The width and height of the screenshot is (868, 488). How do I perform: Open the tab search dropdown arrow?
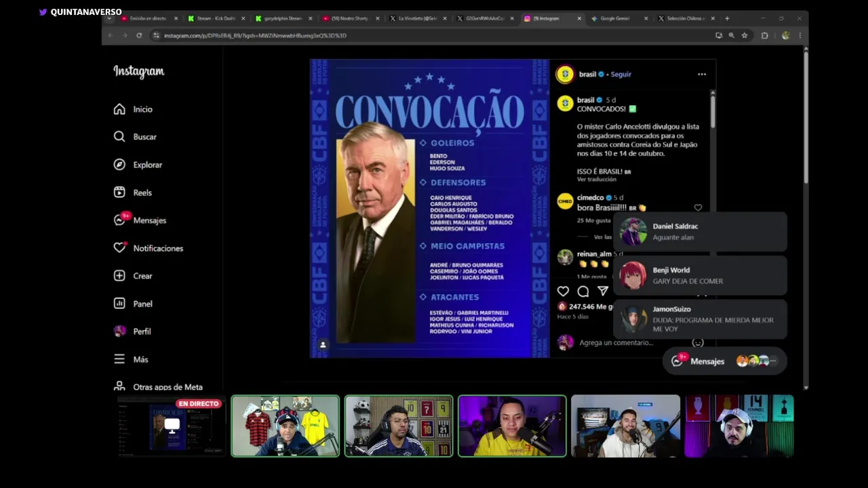tap(109, 18)
